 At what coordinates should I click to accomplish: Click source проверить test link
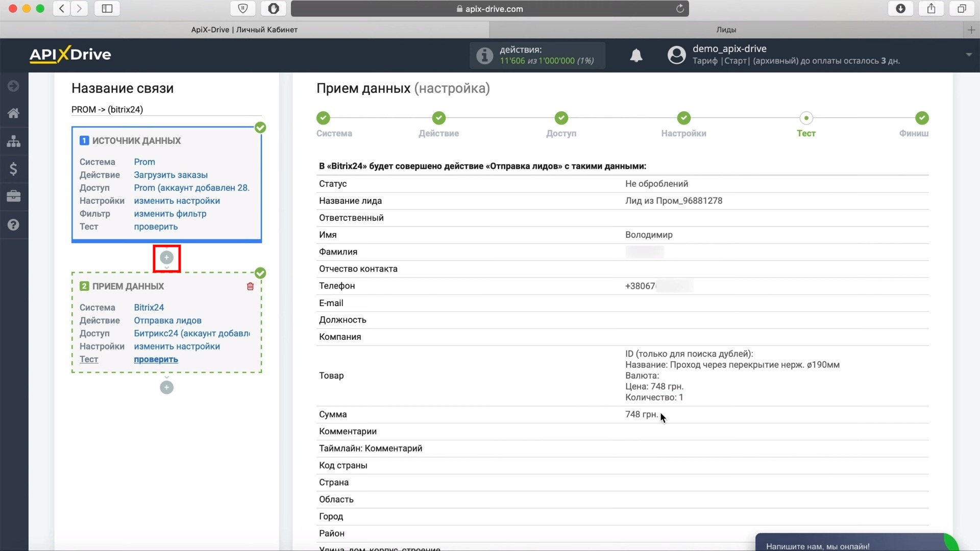pos(156,227)
